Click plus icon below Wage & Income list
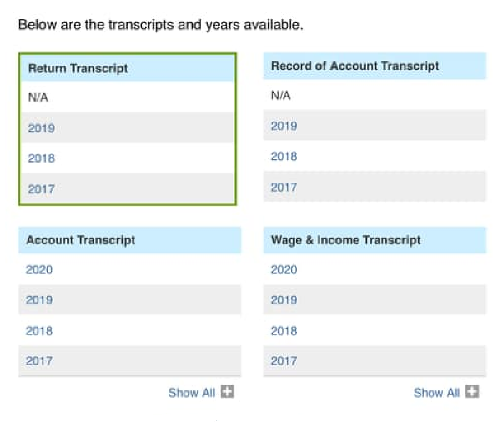Viewport: 504px width, 422px height. [x=472, y=392]
